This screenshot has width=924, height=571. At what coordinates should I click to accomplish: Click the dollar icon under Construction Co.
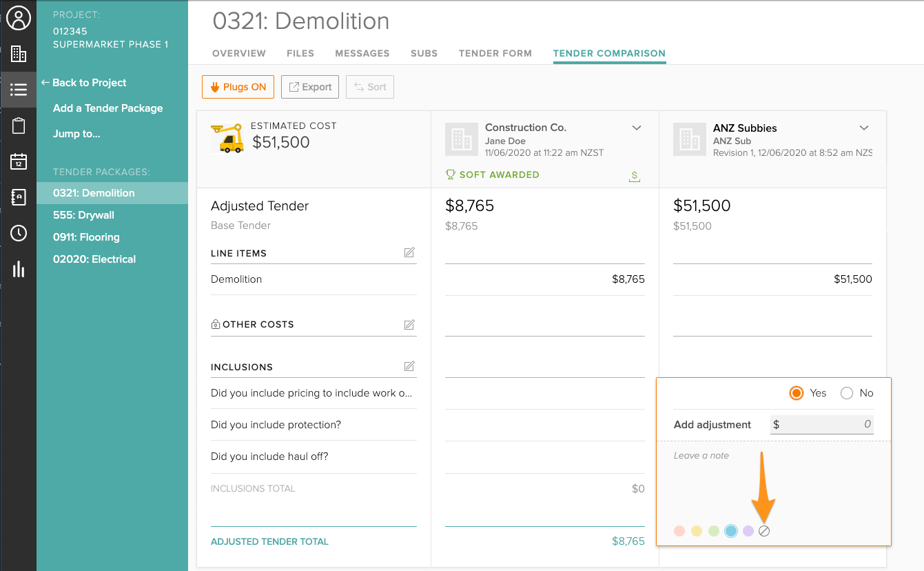click(x=634, y=176)
